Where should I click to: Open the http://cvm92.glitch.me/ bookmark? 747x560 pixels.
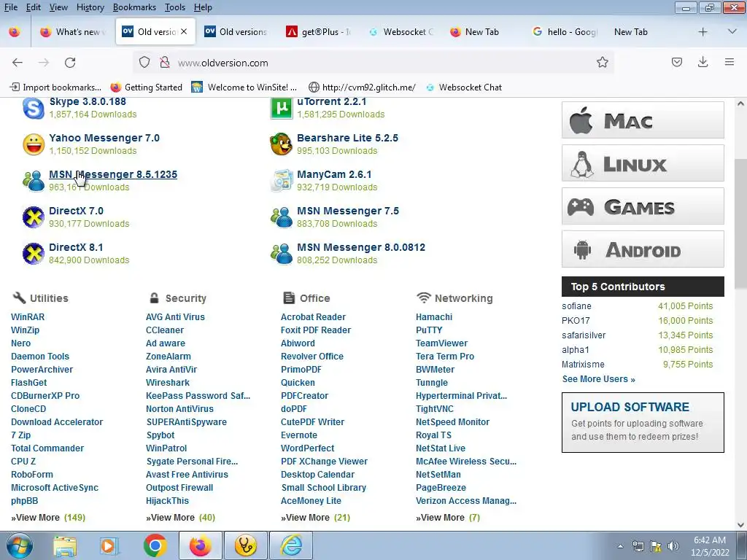click(x=362, y=87)
